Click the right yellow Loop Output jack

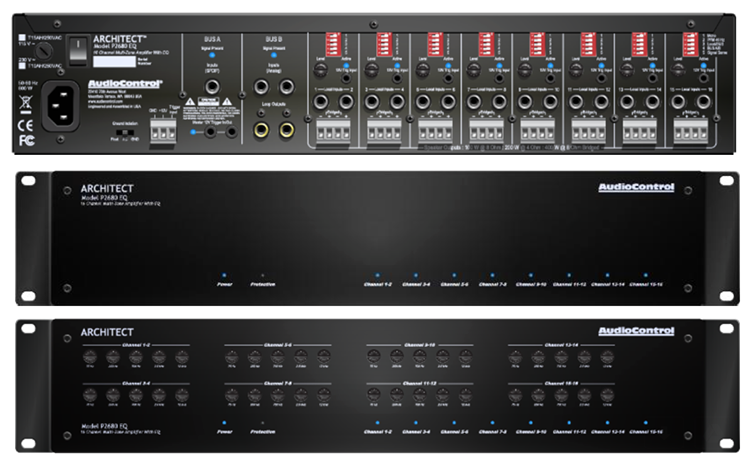coord(286,129)
